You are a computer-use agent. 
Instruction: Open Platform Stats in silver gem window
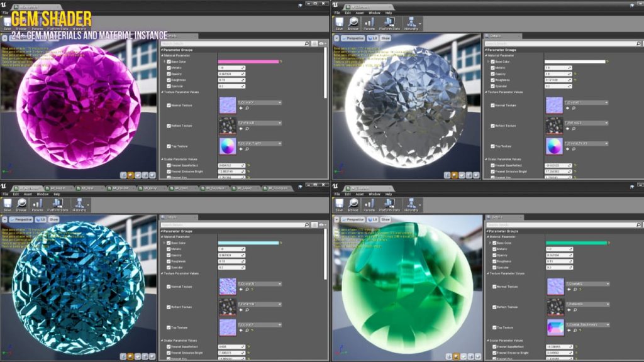pyautogui.click(x=389, y=23)
